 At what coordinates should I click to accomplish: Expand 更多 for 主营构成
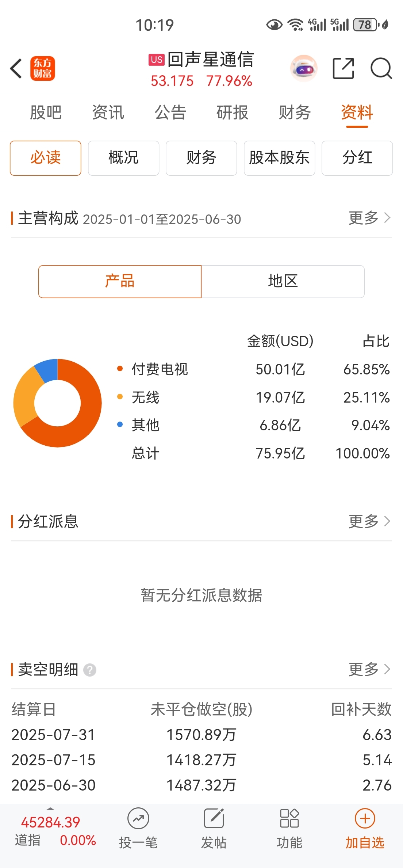click(x=369, y=218)
